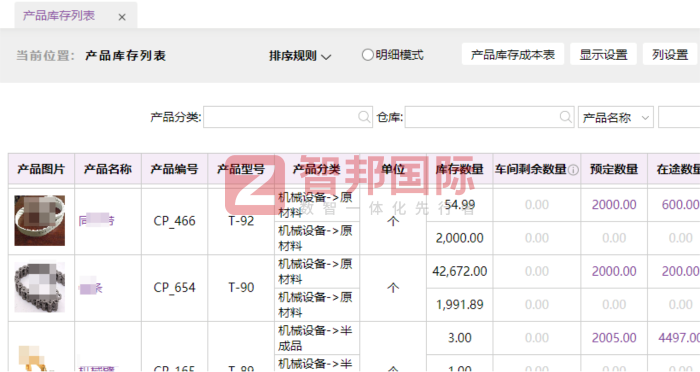Click the 车间剩余数量 info icon
The width and height of the screenshot is (700, 372).
(x=574, y=170)
